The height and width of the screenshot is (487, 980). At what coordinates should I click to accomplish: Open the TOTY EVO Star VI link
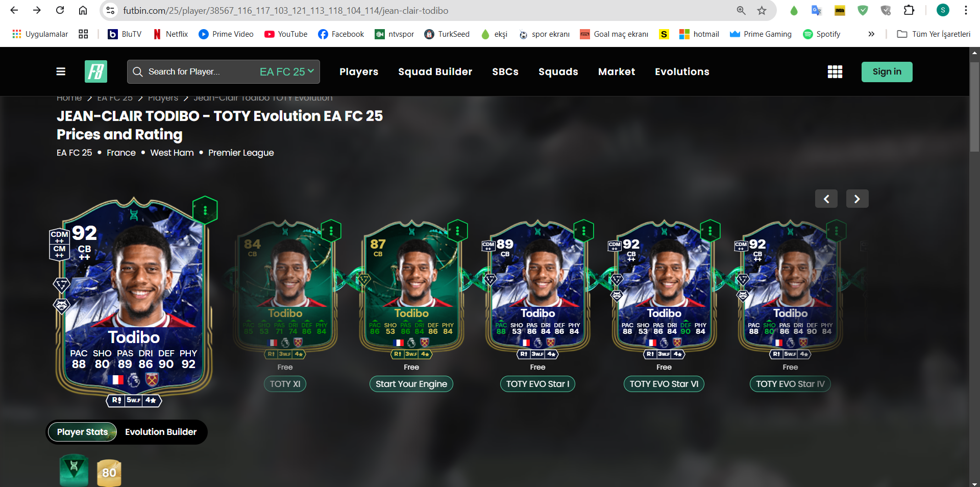[x=664, y=384]
